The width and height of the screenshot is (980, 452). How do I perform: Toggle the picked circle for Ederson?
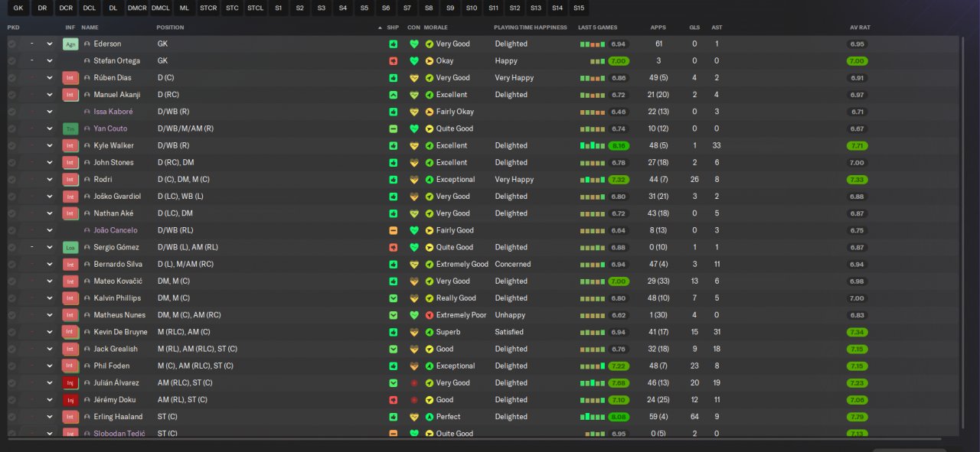point(11,44)
